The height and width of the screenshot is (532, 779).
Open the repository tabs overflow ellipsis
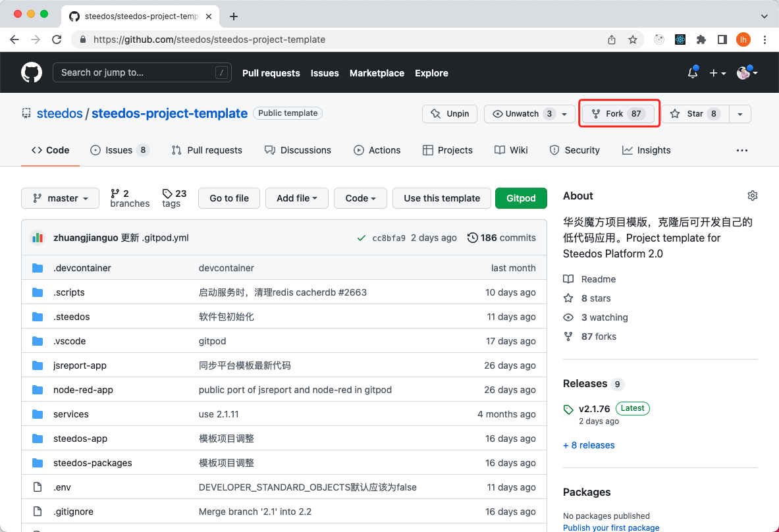click(742, 150)
